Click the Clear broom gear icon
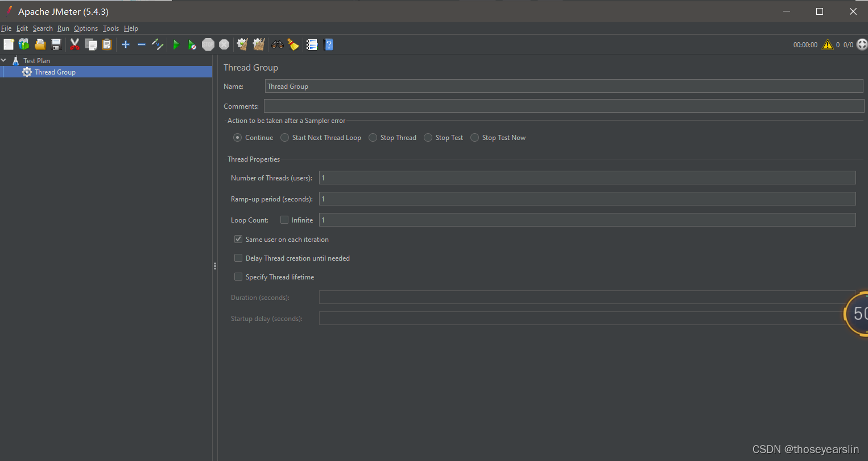The image size is (868, 461). tap(242, 44)
